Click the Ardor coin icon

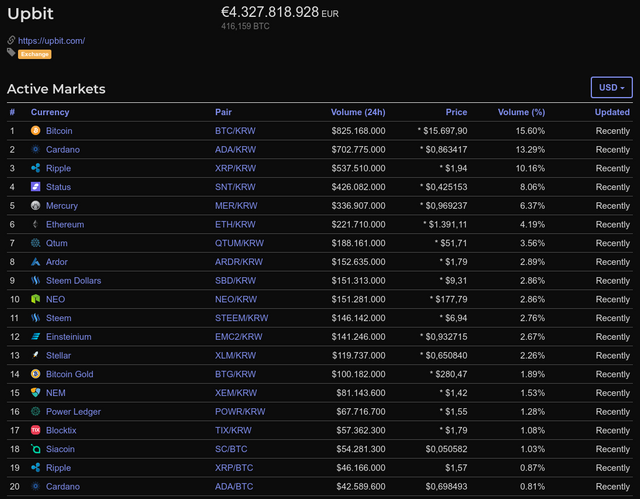pos(36,262)
